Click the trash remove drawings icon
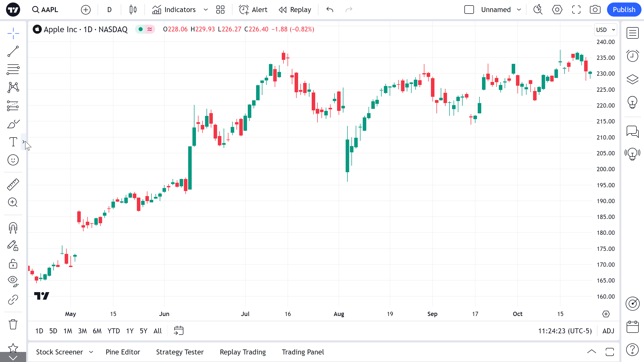This screenshot has height=362, width=644. [x=13, y=324]
